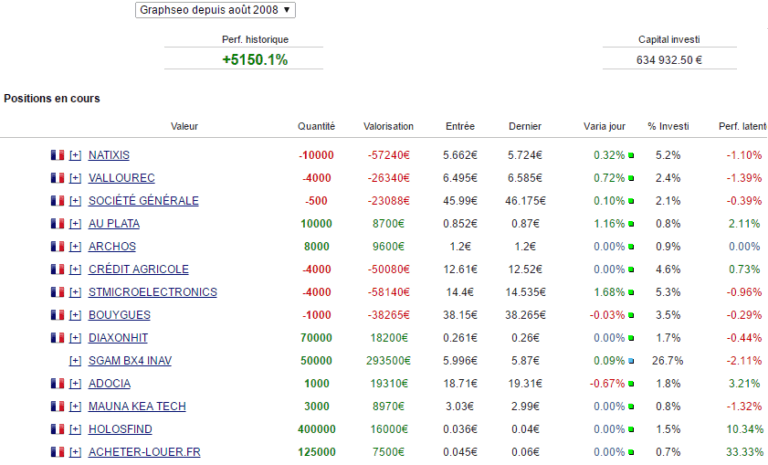
Task: Expand the [+] details for SOCIÉTÉ GÉNÉRALE
Action: point(75,201)
